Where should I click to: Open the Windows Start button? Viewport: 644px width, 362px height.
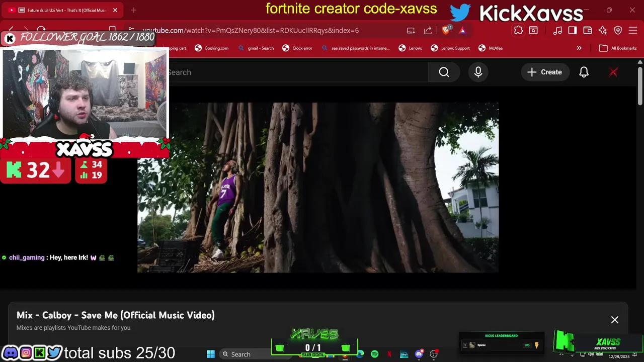click(211, 354)
